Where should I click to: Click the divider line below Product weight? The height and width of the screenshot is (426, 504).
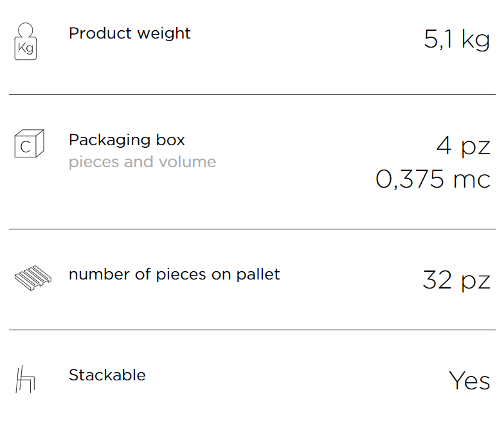pyautogui.click(x=252, y=95)
